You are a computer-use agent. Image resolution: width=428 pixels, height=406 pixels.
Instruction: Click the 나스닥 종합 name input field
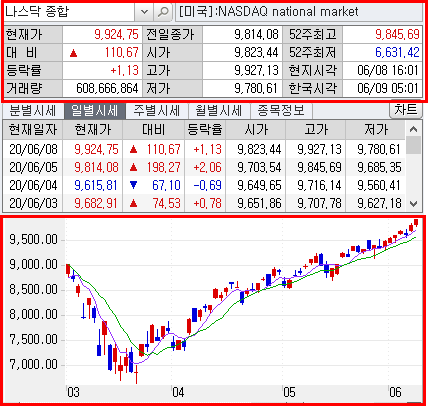coord(69,12)
